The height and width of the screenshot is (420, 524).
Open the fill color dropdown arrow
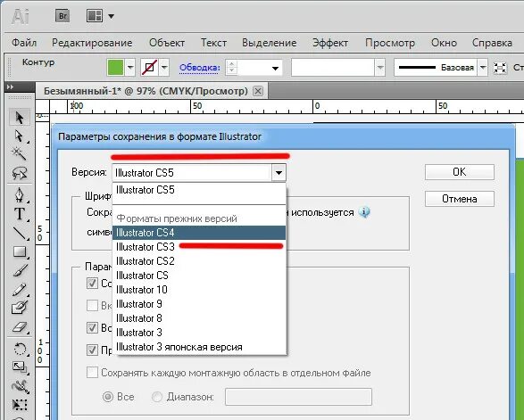click(130, 68)
